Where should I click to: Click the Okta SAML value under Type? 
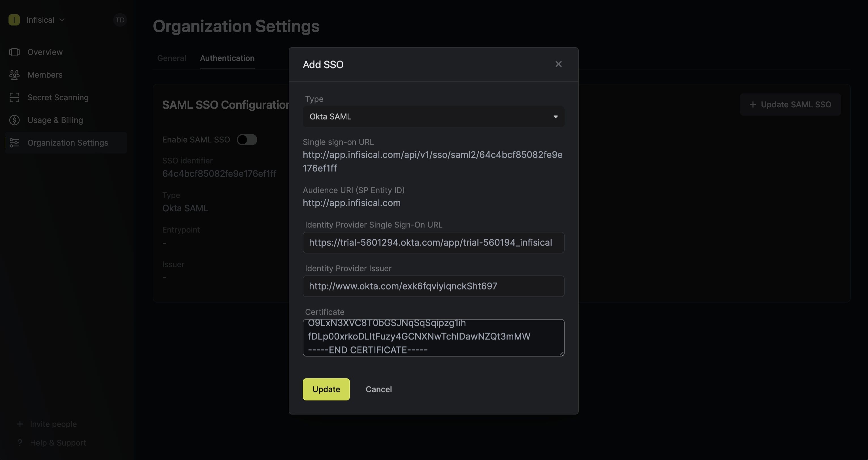[185, 208]
